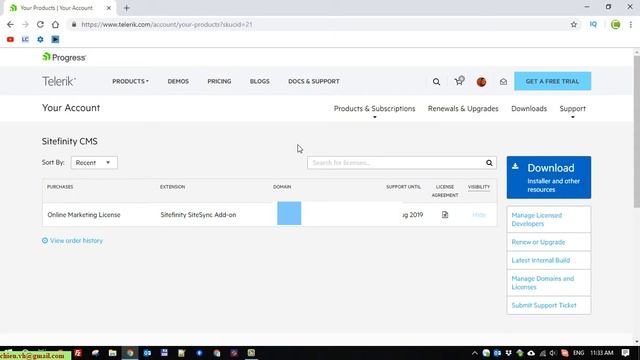Go to browser home icon

tap(55, 24)
